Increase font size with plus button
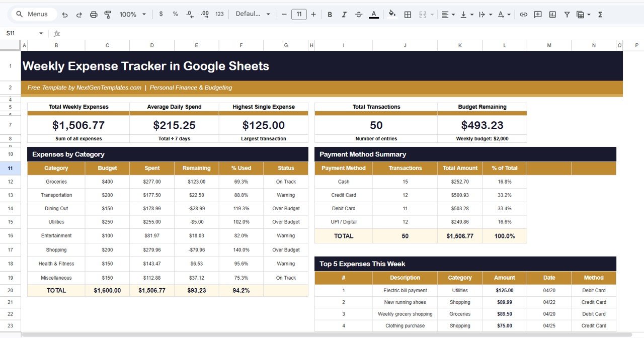The height and width of the screenshot is (338, 644). click(x=313, y=14)
